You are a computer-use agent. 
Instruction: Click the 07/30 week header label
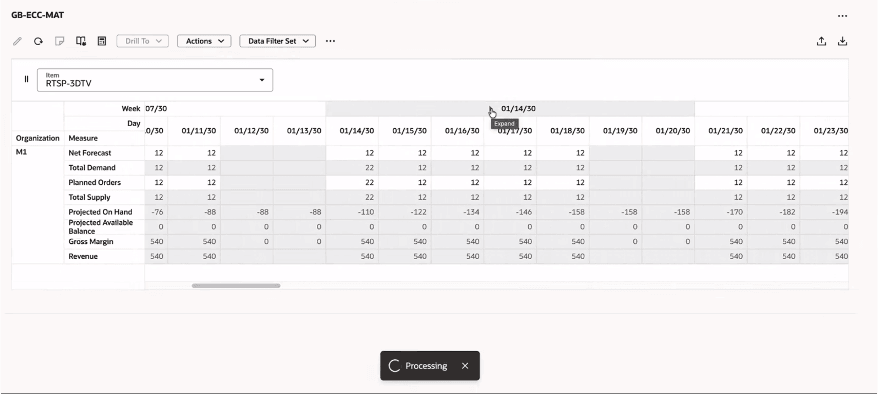156,109
